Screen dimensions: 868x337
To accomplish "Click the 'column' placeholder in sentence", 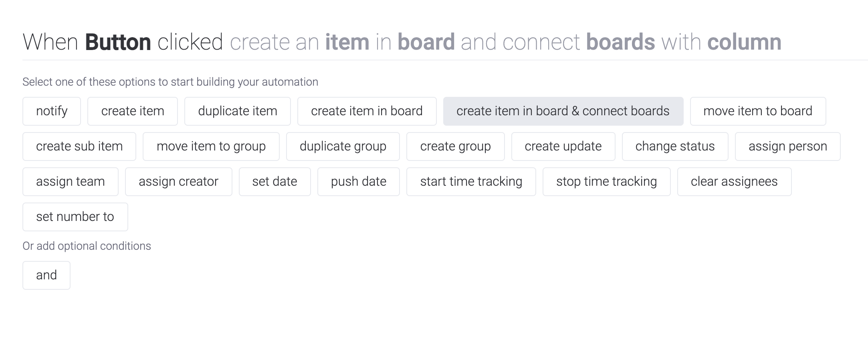I will (x=744, y=42).
